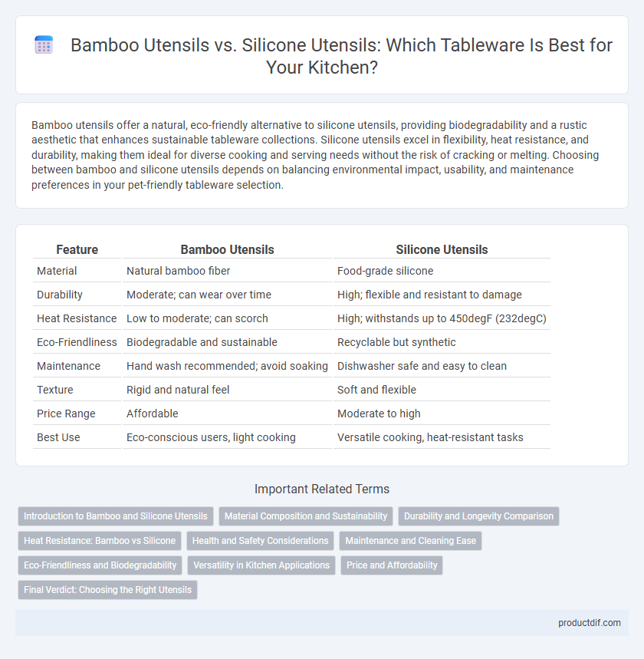Select the Eco-Friendliness row label
644x659 pixels.
(x=77, y=342)
